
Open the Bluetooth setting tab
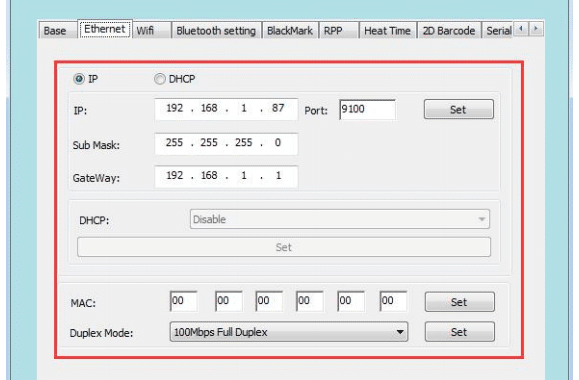pos(216,31)
